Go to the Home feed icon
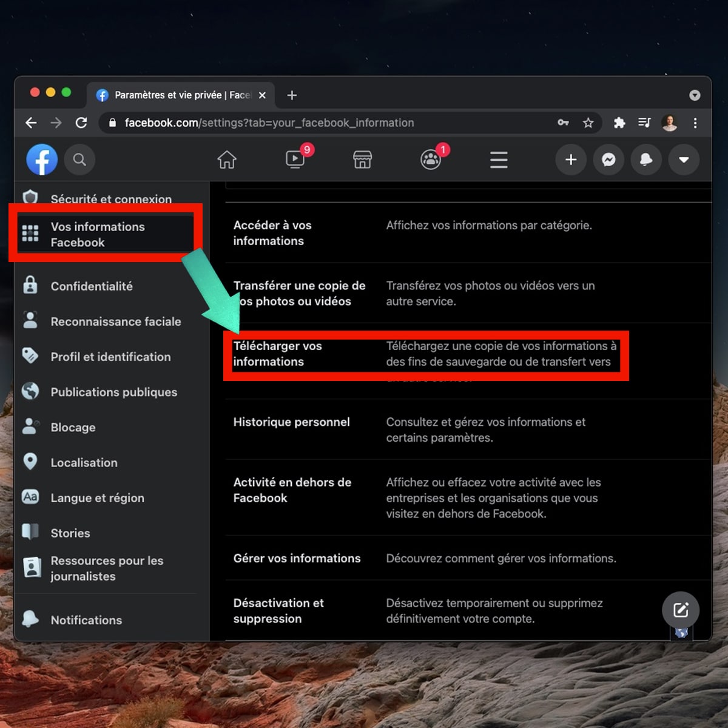The height and width of the screenshot is (728, 728). click(x=227, y=160)
